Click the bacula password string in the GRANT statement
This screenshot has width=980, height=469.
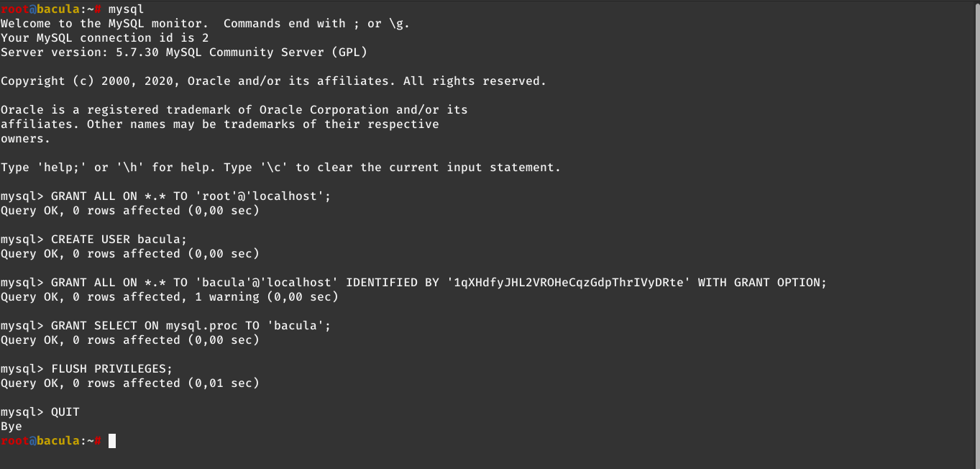pos(568,283)
